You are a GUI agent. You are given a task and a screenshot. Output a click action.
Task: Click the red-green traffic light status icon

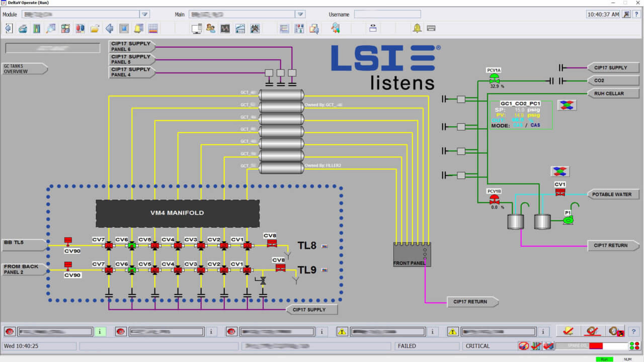[x=634, y=346]
